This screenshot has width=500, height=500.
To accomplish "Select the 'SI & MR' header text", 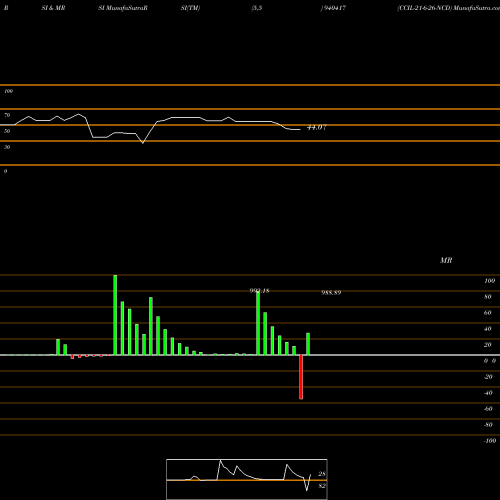I will [x=53, y=8].
